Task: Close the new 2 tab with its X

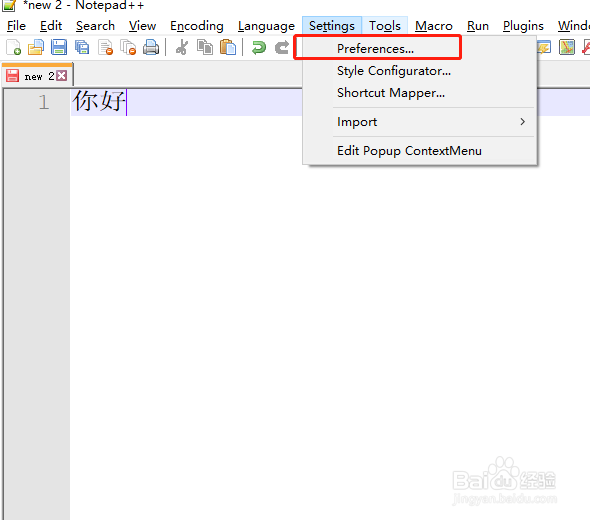Action: click(61, 76)
